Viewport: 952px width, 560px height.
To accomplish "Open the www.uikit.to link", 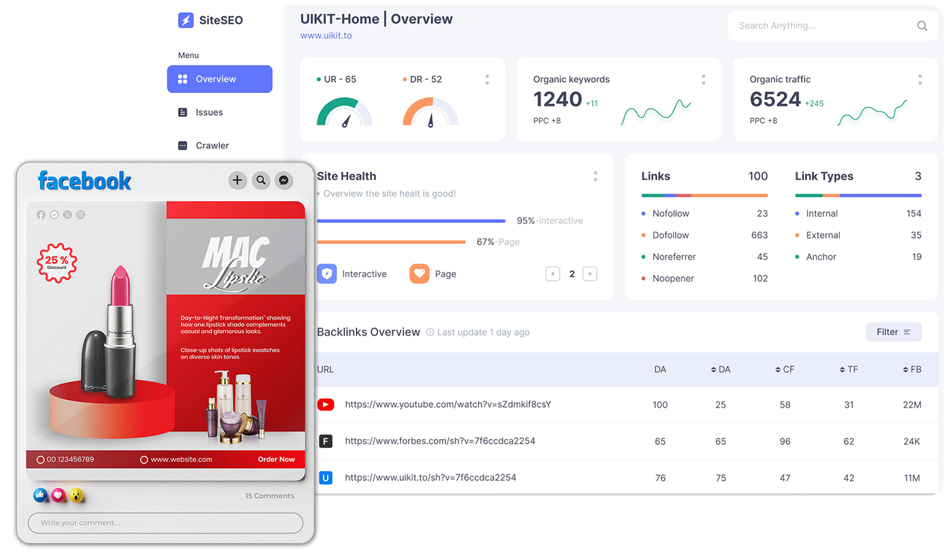I will click(x=326, y=35).
